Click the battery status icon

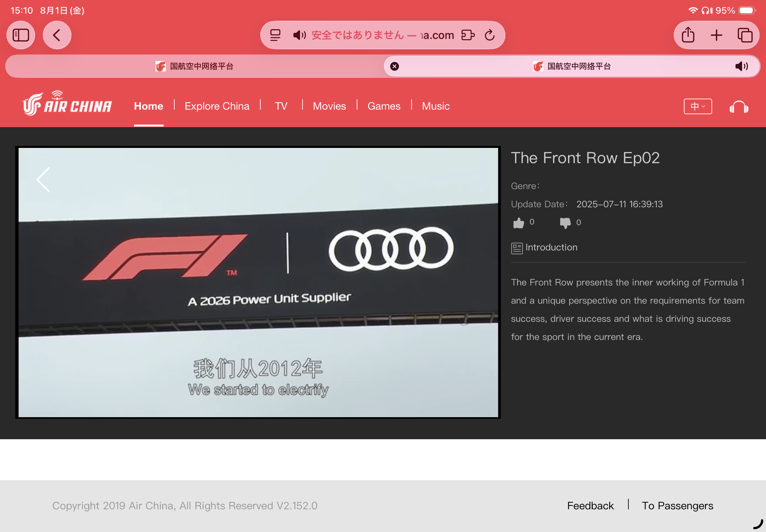[x=747, y=10]
